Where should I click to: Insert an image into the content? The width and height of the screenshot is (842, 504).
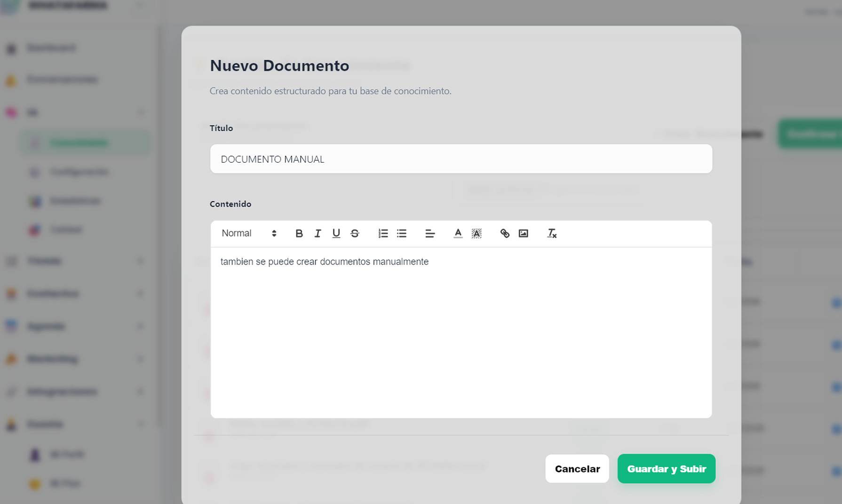524,233
